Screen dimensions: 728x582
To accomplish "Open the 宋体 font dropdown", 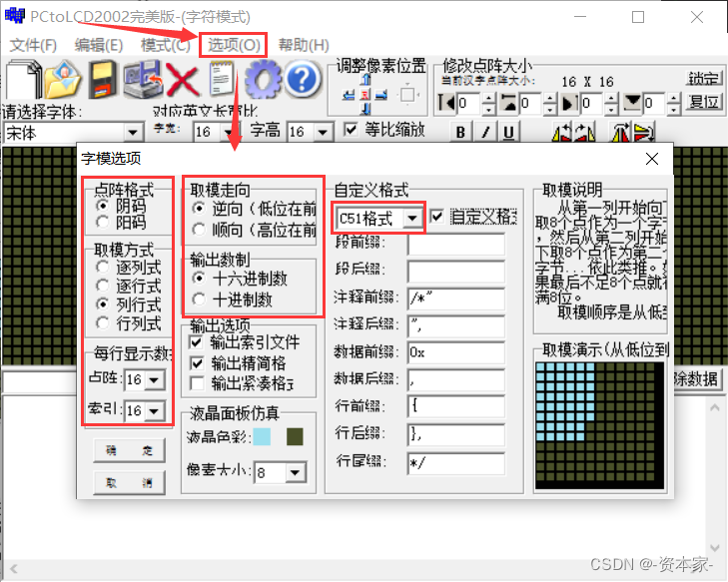I will (x=133, y=133).
